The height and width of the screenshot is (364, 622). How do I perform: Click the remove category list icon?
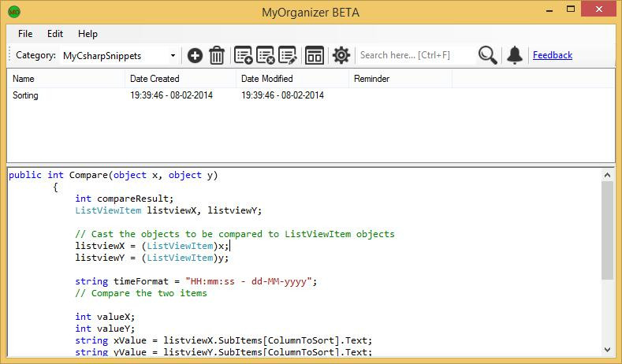coord(266,55)
